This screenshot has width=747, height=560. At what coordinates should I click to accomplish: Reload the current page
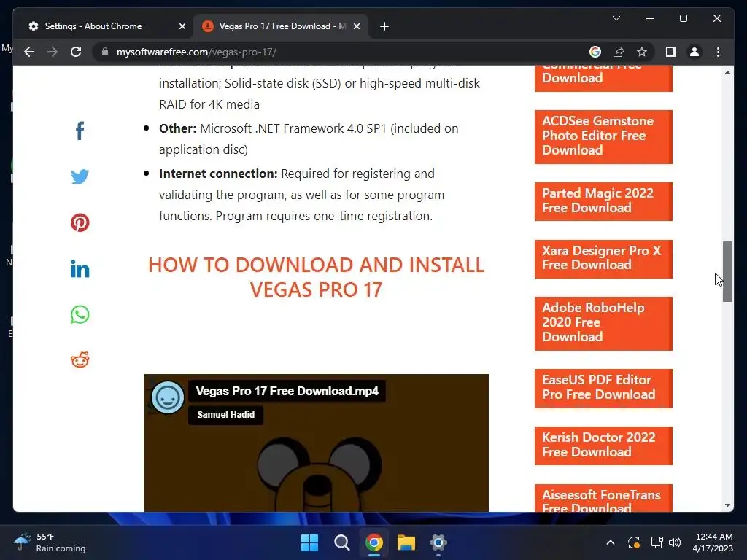tap(76, 52)
